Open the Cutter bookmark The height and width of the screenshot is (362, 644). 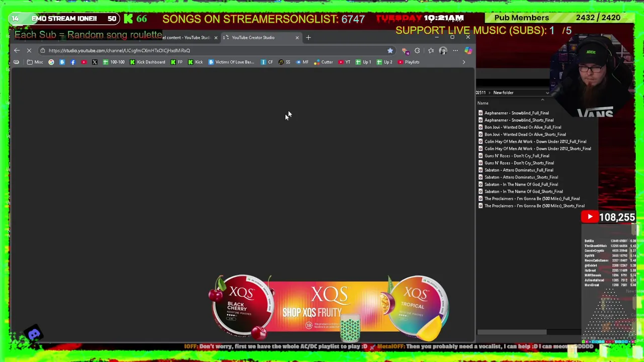point(323,62)
